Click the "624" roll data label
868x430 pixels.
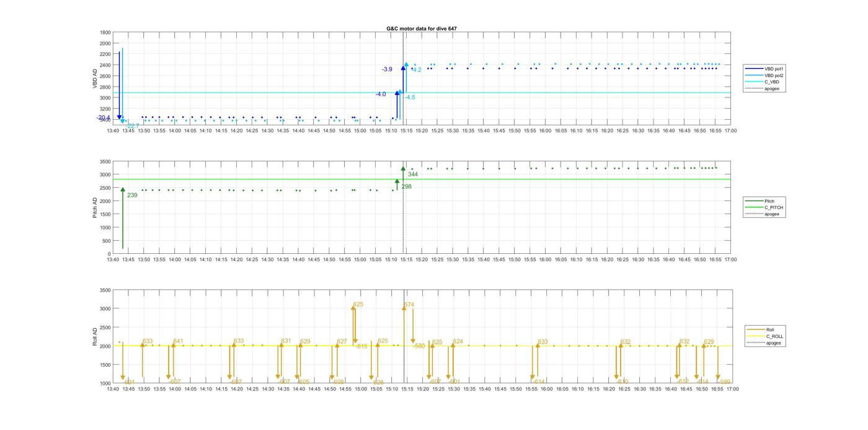(x=458, y=342)
